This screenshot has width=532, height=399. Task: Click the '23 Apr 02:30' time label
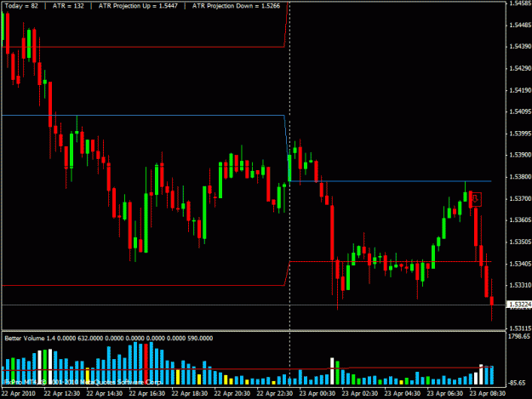coord(360,394)
